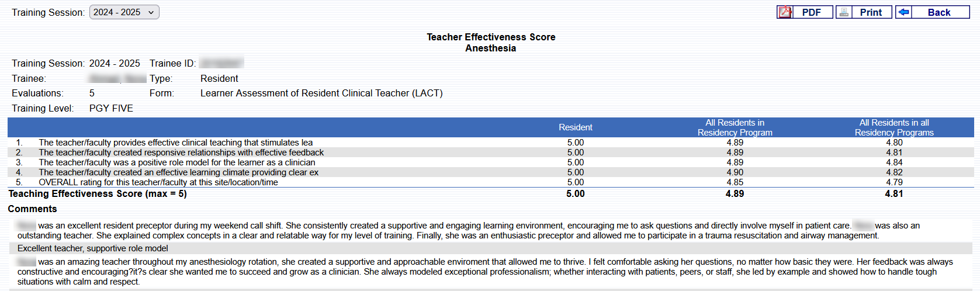
Task: Click the Resident column header
Action: point(575,127)
